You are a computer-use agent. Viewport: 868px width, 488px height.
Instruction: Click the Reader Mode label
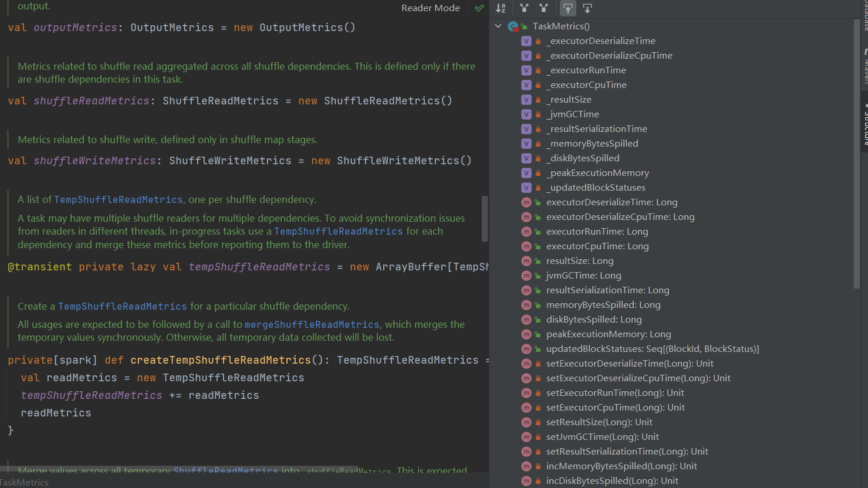pos(431,8)
